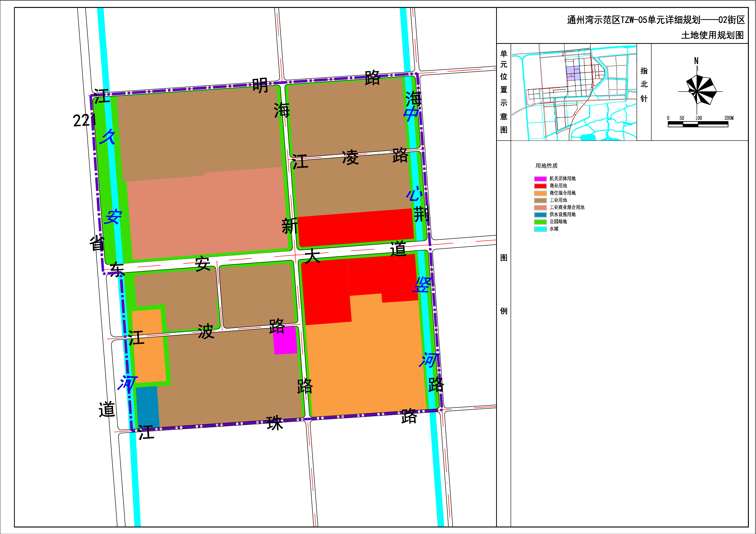The height and width of the screenshot is (534, 756).
Task: Click the green 公园绿地 legend swatch
Action: coord(540,222)
